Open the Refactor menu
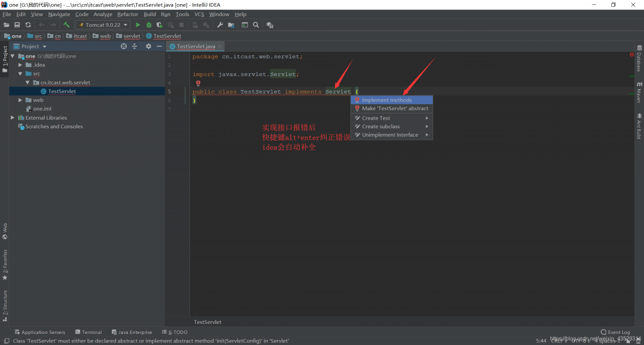The width and height of the screenshot is (644, 345). pyautogui.click(x=128, y=14)
